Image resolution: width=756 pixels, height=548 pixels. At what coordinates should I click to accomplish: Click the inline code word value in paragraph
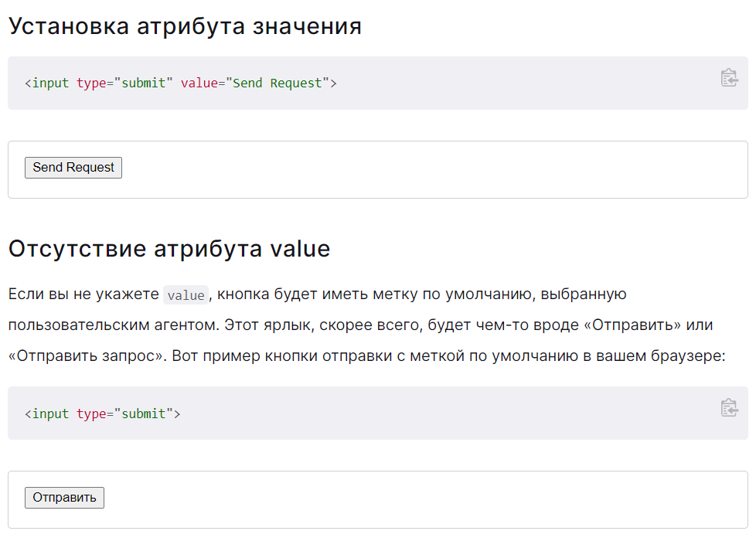(186, 295)
